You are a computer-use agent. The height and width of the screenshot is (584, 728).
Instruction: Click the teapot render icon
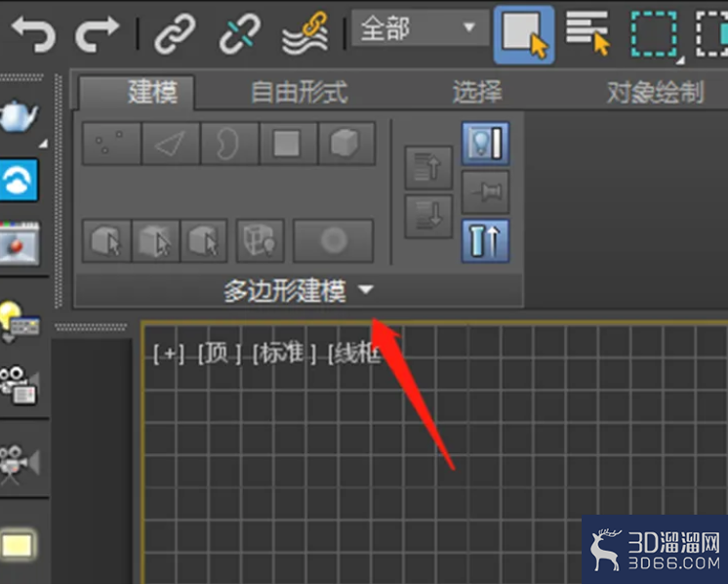click(19, 116)
